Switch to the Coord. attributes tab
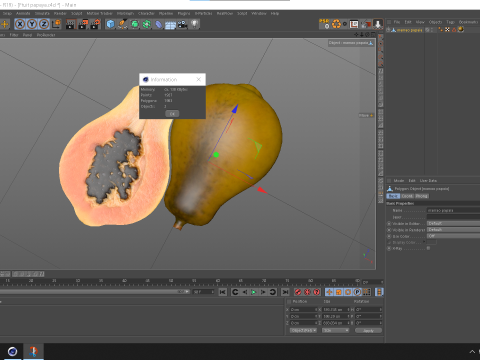 click(407, 196)
